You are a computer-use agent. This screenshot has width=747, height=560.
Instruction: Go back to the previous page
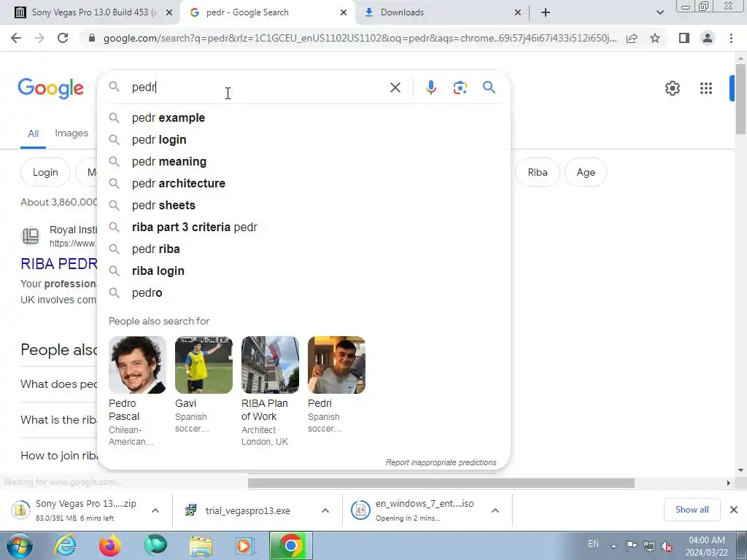tap(16, 38)
